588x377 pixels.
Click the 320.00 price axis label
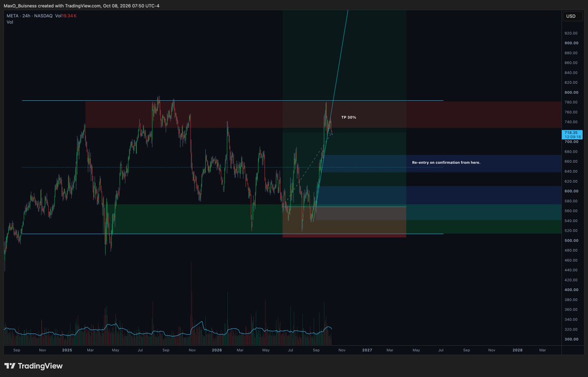coord(571,329)
